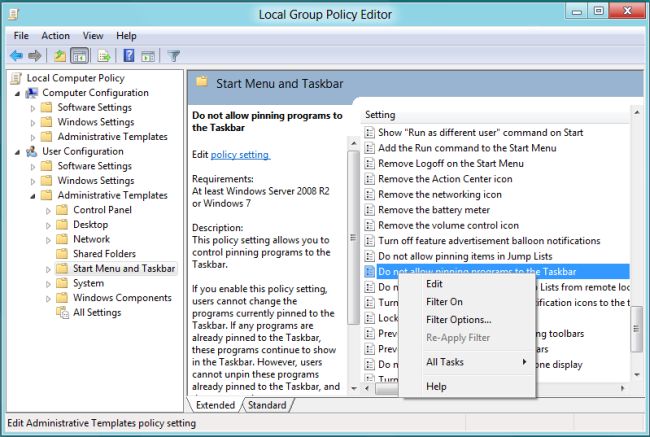Expand the Windows Components folder

pyautogui.click(x=48, y=299)
